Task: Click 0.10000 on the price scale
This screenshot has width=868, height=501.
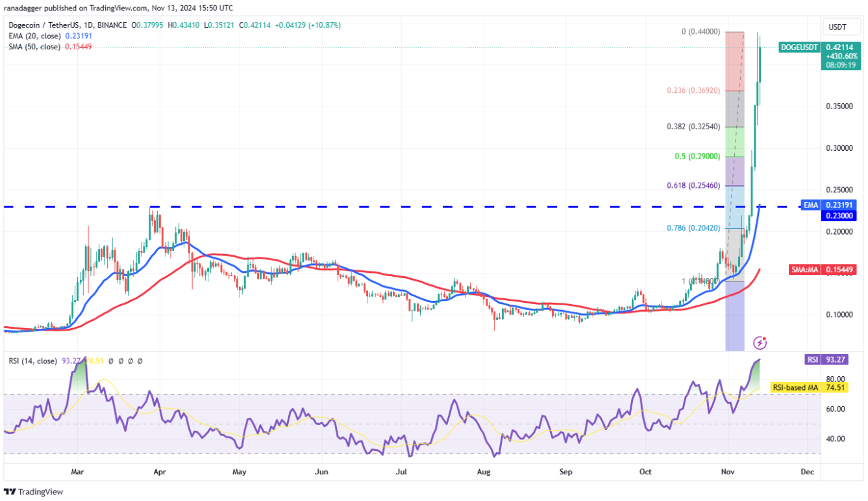Action: click(838, 315)
